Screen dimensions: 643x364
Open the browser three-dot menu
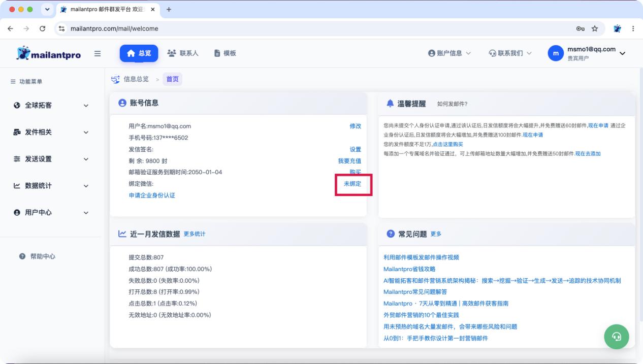(x=633, y=28)
